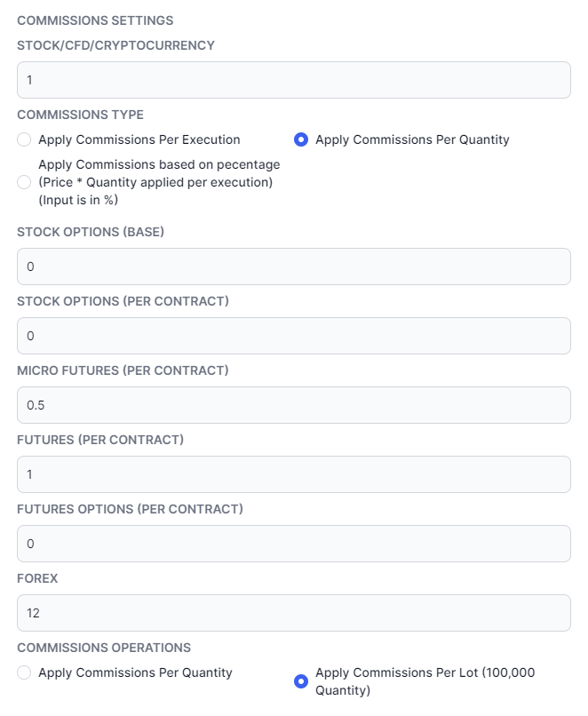Click into Stock Options (Base) input box
The image size is (588, 716).
[x=294, y=267]
